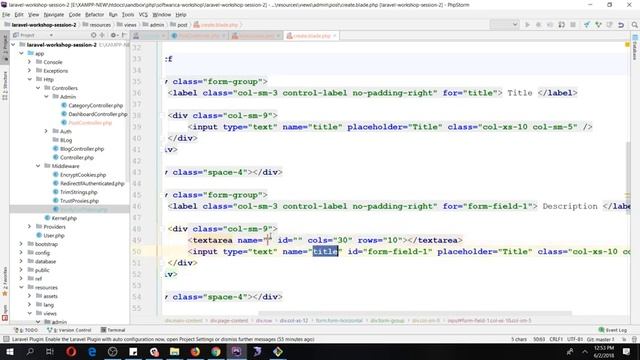The width and height of the screenshot is (640, 360).
Task: Open the Project panel settings gear
Action: click(x=113, y=36)
